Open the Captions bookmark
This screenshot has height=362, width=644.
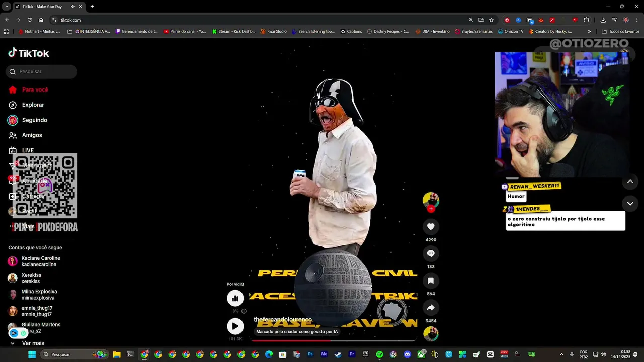click(351, 31)
